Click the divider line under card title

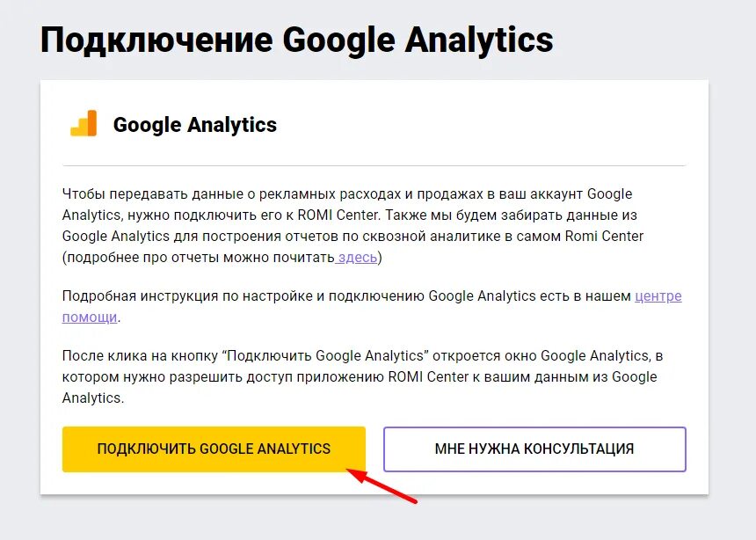(x=374, y=165)
